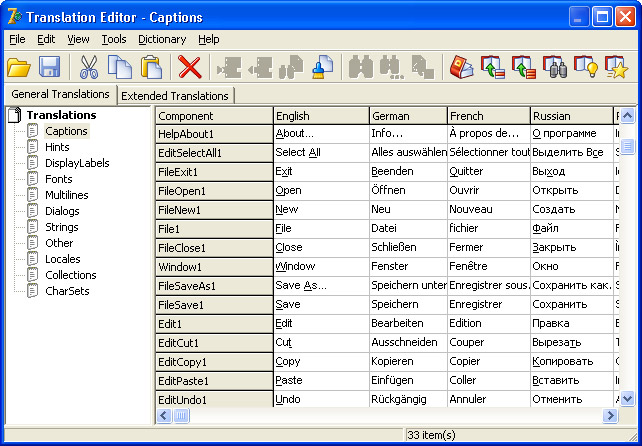
Task: Click the Open folder toolbar icon
Action: pos(19,68)
